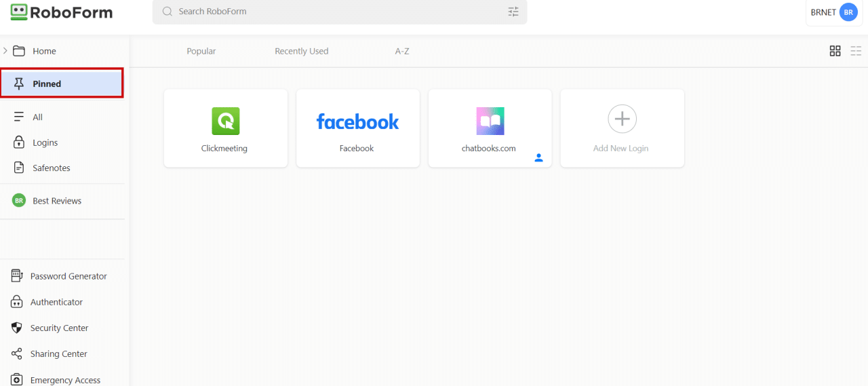Sort items by A-Z tab

402,51
